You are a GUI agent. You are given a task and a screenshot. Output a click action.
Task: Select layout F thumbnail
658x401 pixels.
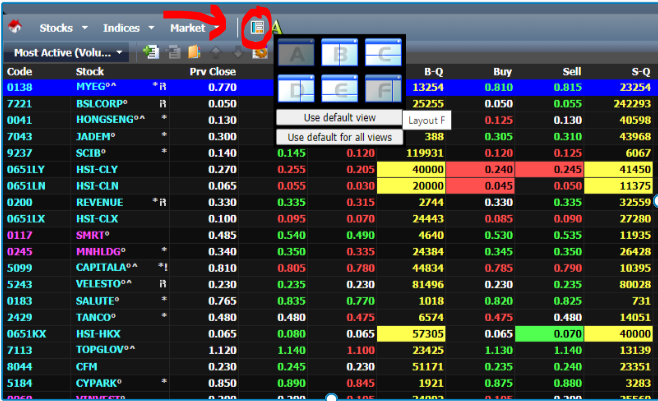click(383, 90)
